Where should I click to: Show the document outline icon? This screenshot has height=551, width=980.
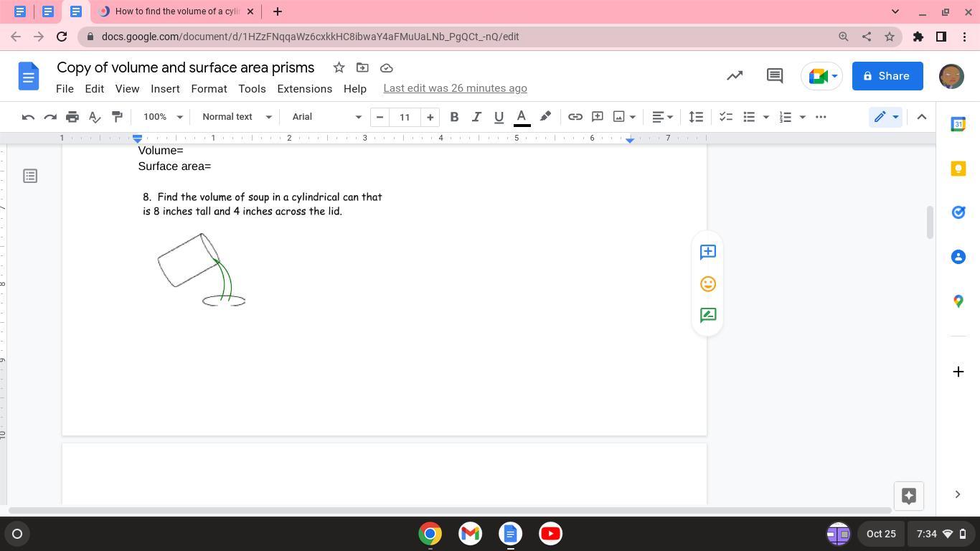tap(30, 176)
